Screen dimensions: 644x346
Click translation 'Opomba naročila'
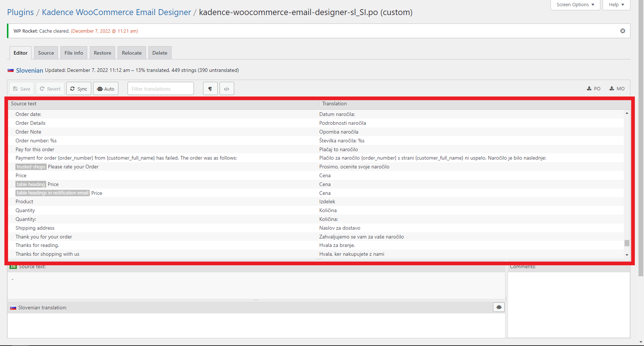pyautogui.click(x=339, y=132)
